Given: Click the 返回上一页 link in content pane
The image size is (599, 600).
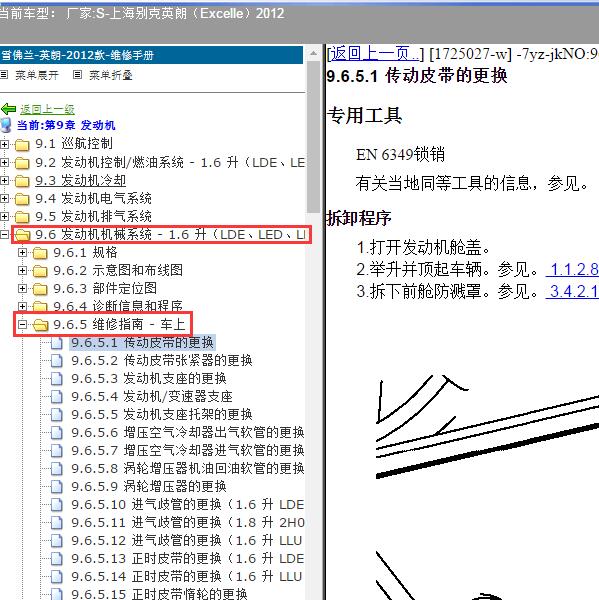Looking at the screenshot, I should click(x=375, y=54).
